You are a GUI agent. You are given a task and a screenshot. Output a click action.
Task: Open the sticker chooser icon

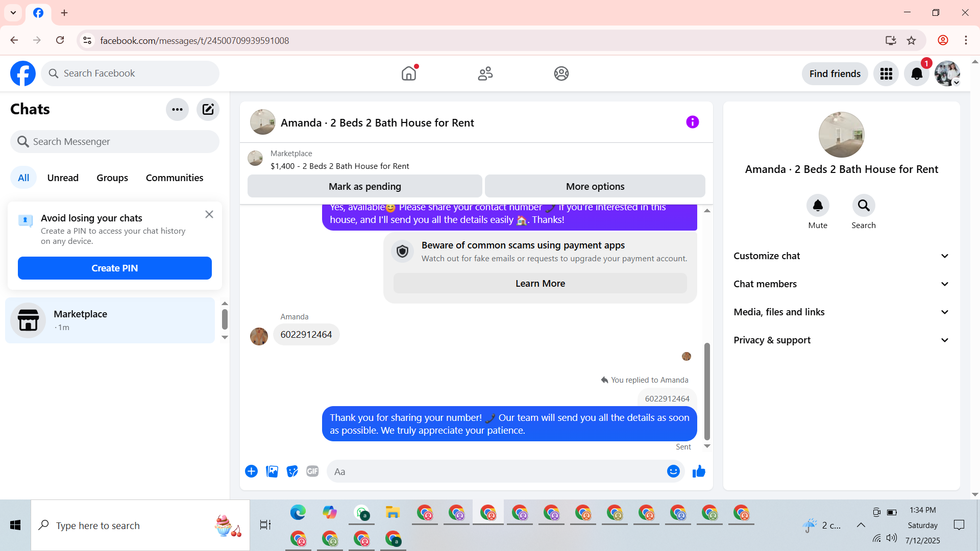[292, 471]
